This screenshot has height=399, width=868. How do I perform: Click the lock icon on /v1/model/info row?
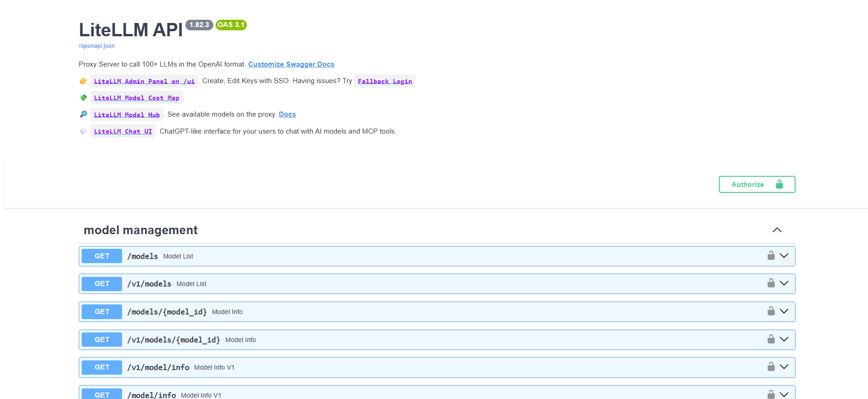771,367
